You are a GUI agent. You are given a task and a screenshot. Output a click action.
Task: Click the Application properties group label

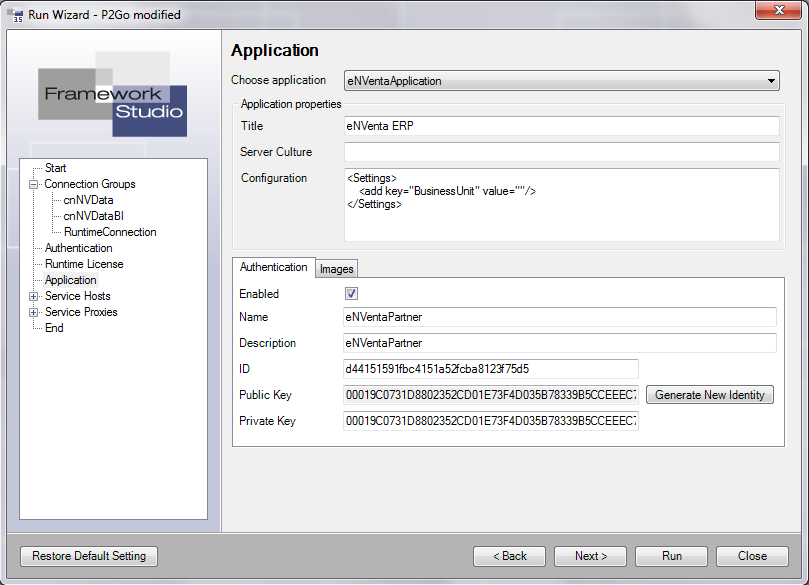pyautogui.click(x=291, y=104)
